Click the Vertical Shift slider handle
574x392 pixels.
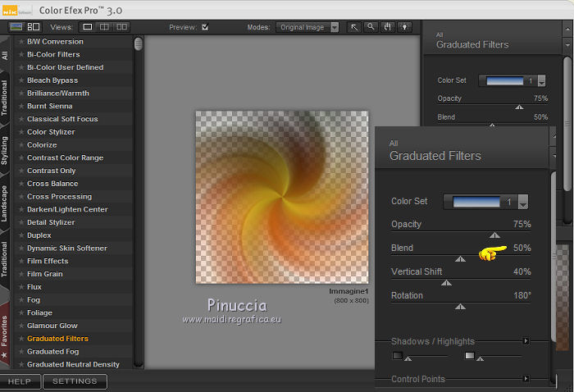446,283
